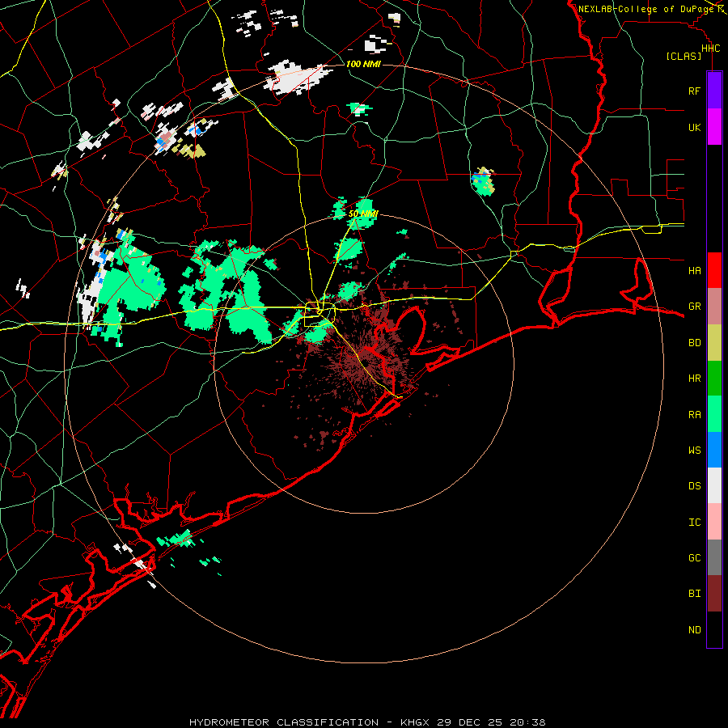Click the purple RF color swatch in legend
This screenshot has width=728, height=728.
[714, 91]
